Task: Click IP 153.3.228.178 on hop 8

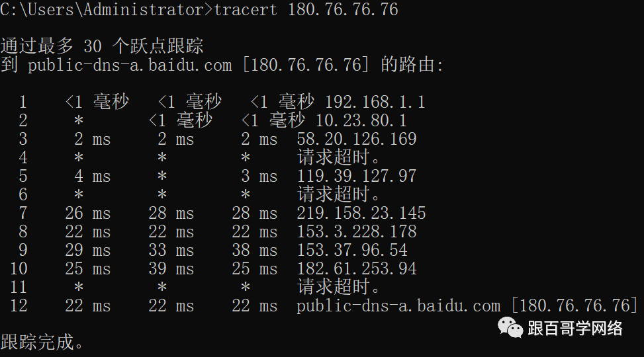Action: click(x=357, y=231)
